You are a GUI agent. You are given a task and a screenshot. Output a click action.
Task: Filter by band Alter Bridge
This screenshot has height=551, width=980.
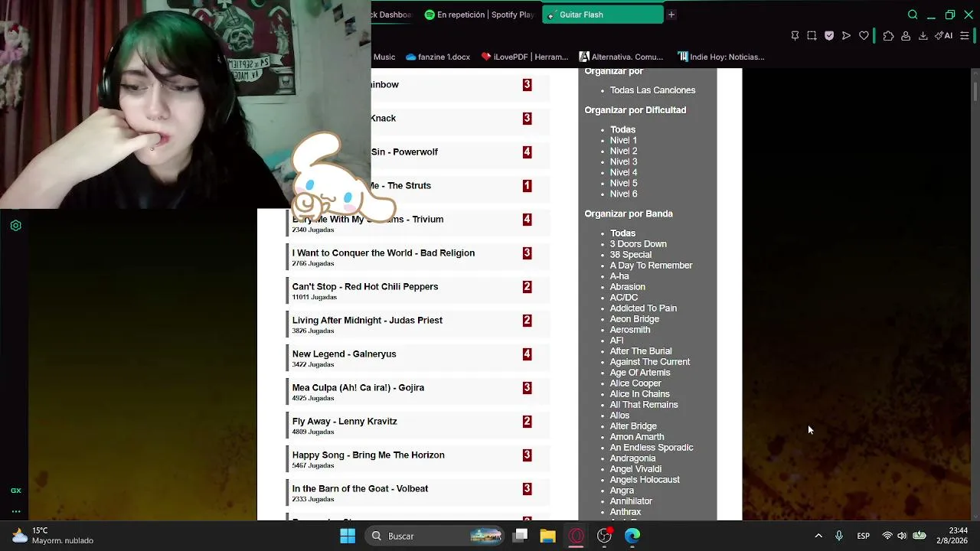coord(633,426)
